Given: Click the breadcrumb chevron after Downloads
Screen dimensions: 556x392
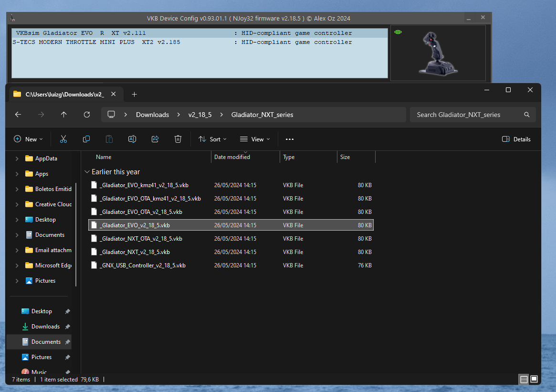Looking at the screenshot, I should click(x=178, y=115).
